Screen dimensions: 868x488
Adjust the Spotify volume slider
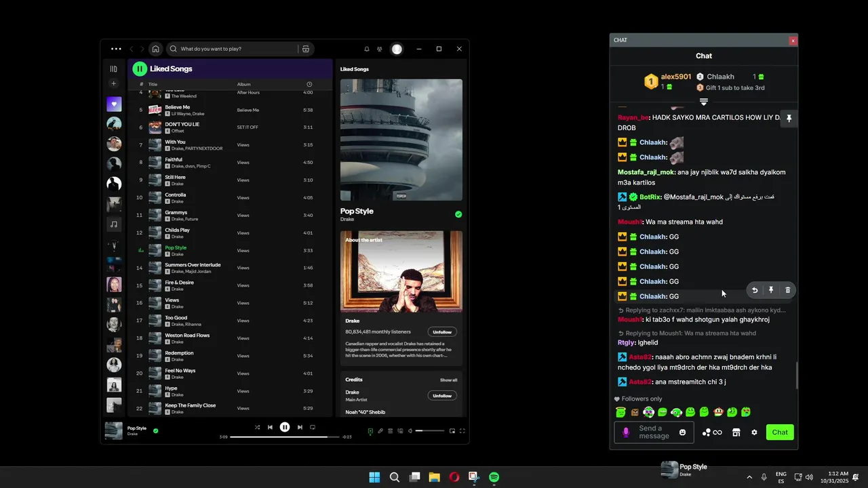pyautogui.click(x=430, y=431)
